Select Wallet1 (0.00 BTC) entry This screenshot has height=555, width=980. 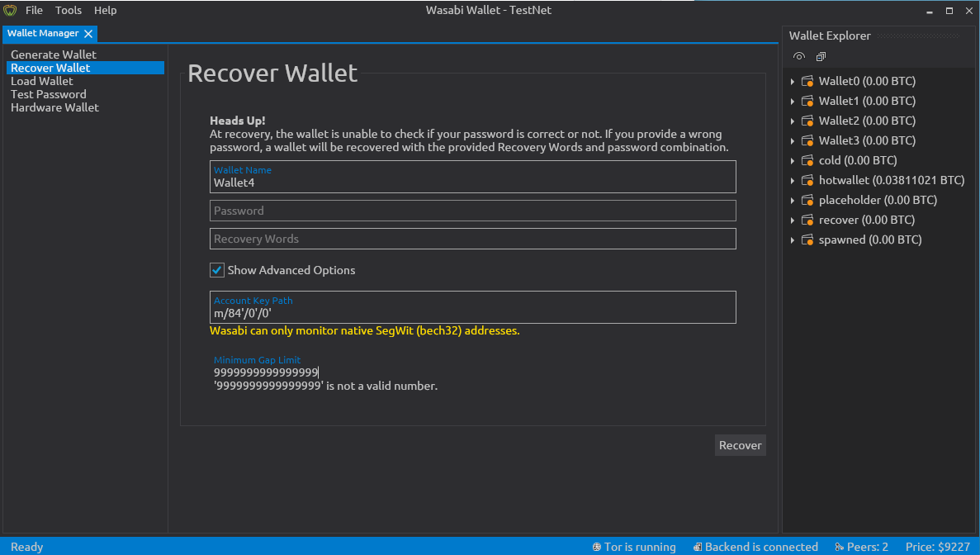coord(867,102)
